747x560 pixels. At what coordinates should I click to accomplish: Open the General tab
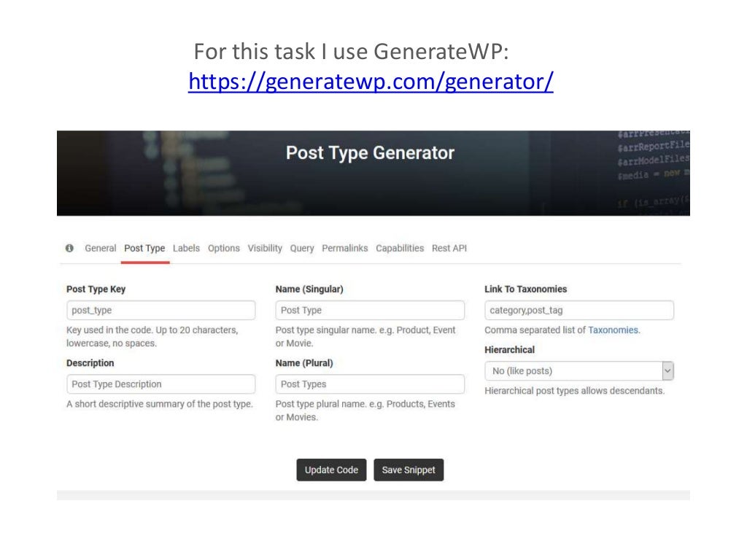[x=101, y=248]
